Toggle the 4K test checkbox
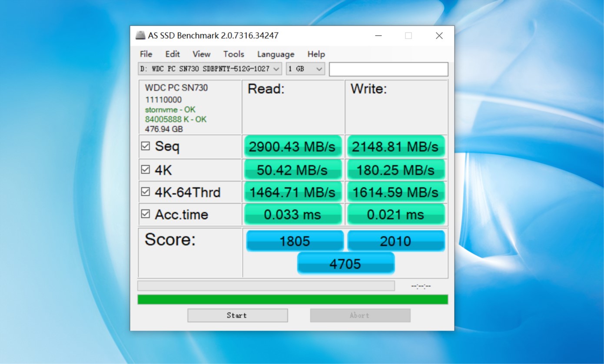The image size is (604, 364). pos(146,170)
